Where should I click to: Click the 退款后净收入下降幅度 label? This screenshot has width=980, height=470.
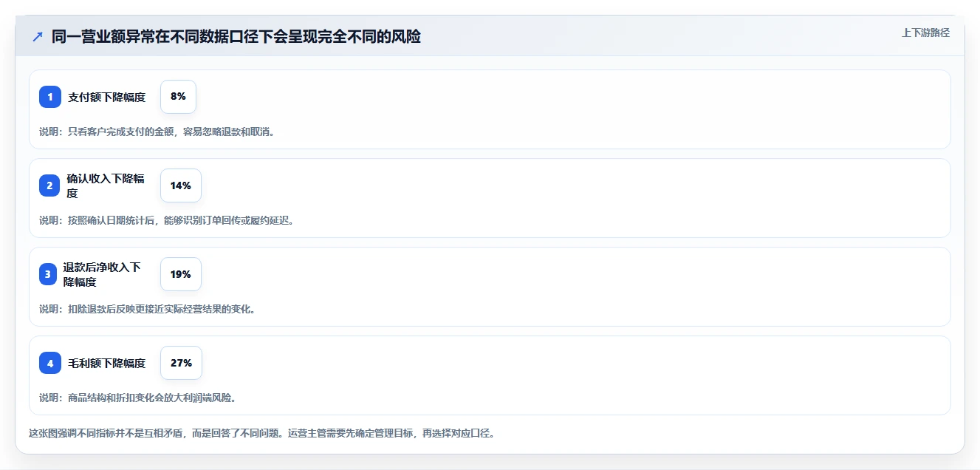tap(102, 274)
